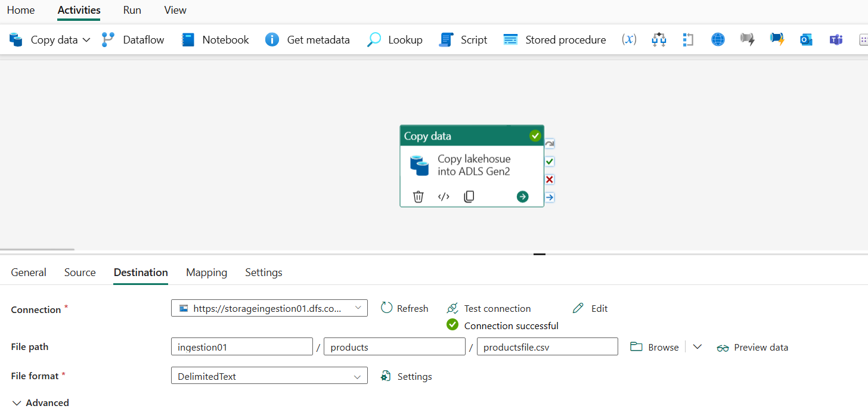The height and width of the screenshot is (412, 868).
Task: Insert an Office 365 Outlook activity
Action: [806, 39]
